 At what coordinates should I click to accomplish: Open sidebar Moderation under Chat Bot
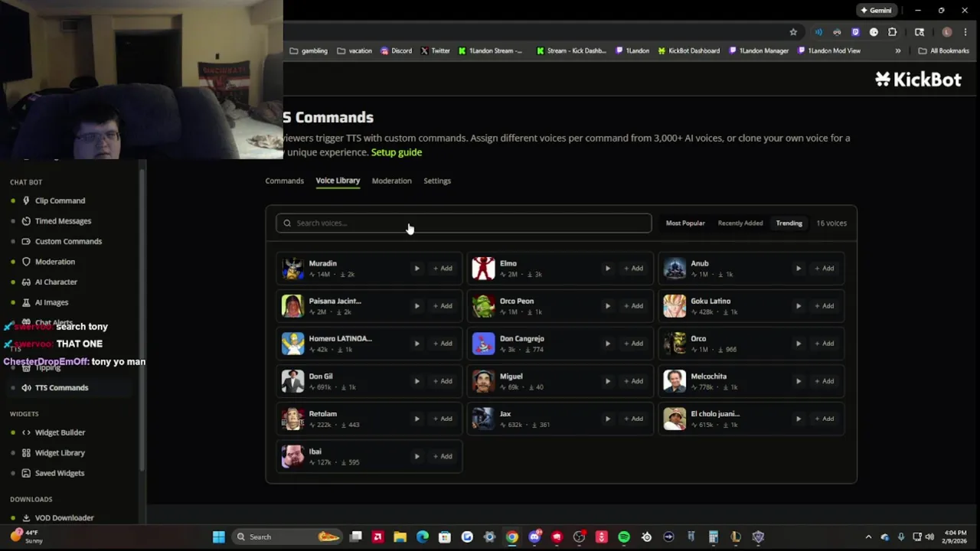pos(55,262)
